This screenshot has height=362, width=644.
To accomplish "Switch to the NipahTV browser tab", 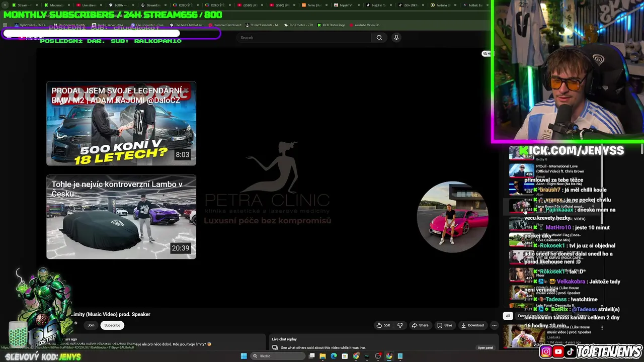I will click(347, 5).
